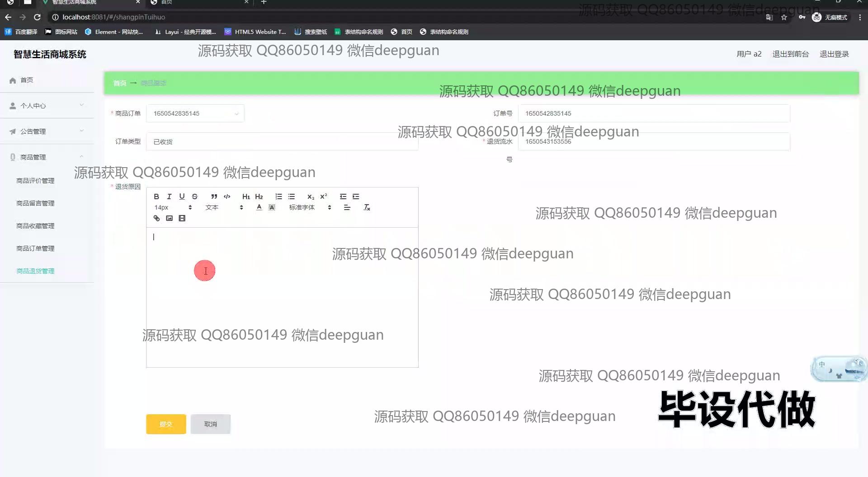The width and height of the screenshot is (868, 477).
Task: Open the browser three-dot menu
Action: pos(860,17)
